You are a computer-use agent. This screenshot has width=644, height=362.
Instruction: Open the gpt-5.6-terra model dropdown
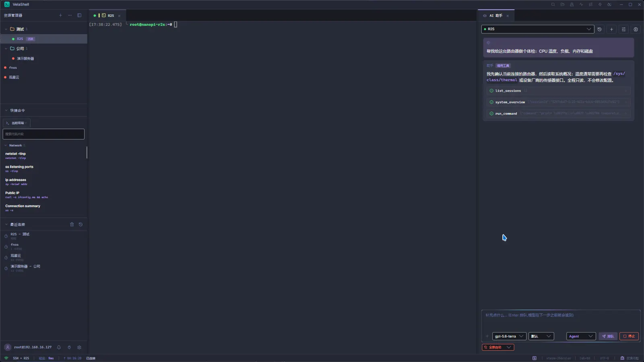[509, 336]
